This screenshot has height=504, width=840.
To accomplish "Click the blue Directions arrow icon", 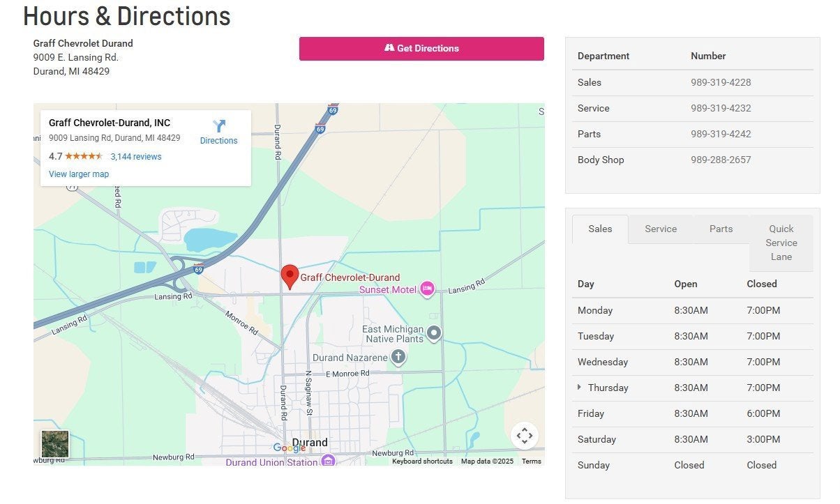I will click(x=219, y=126).
